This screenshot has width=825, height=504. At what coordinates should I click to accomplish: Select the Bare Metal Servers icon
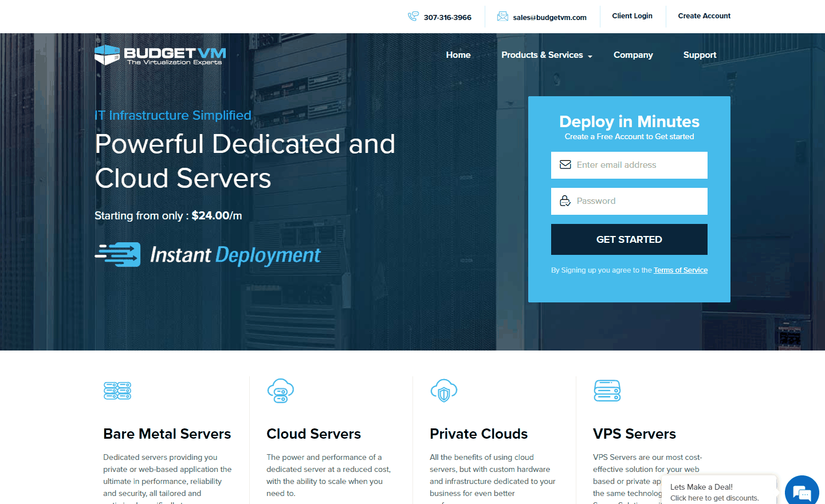click(117, 391)
